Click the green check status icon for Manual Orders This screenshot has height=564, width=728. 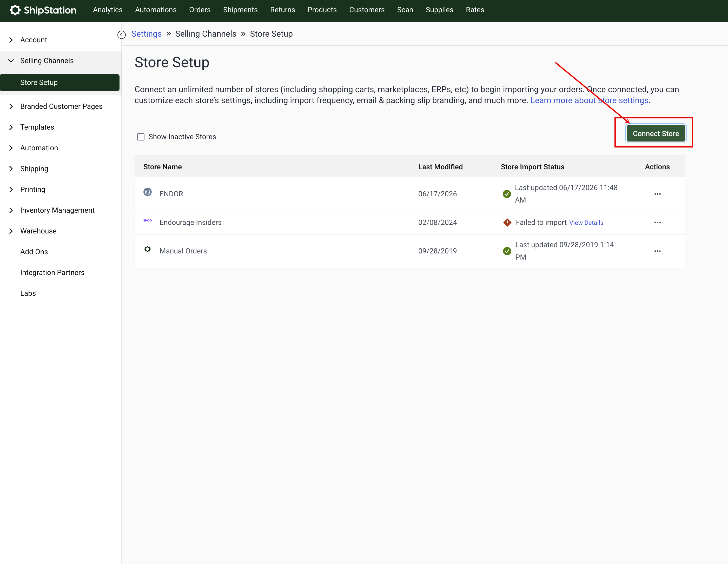507,251
